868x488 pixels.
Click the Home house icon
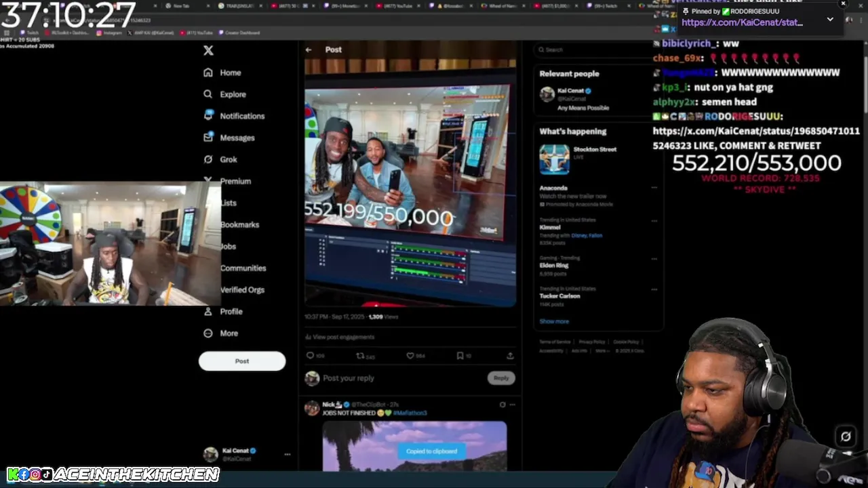point(208,73)
